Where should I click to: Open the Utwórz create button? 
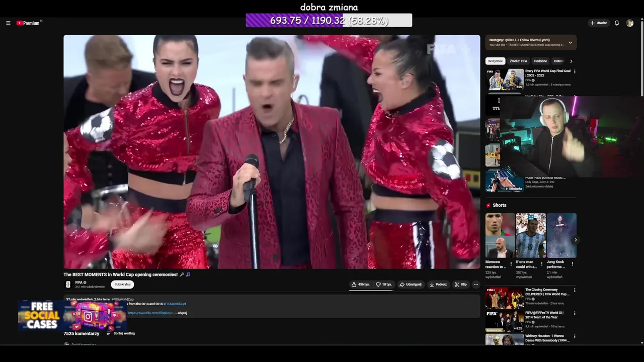pyautogui.click(x=599, y=23)
